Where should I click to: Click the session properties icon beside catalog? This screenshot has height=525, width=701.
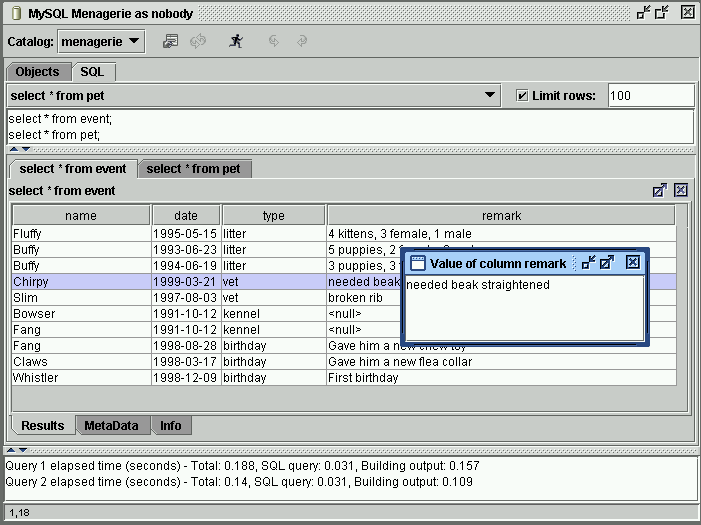pyautogui.click(x=171, y=41)
